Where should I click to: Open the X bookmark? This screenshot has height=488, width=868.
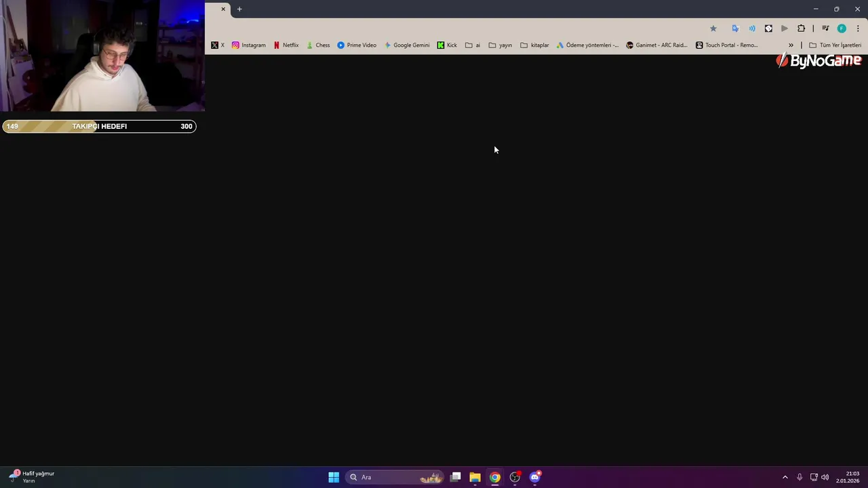pyautogui.click(x=218, y=45)
